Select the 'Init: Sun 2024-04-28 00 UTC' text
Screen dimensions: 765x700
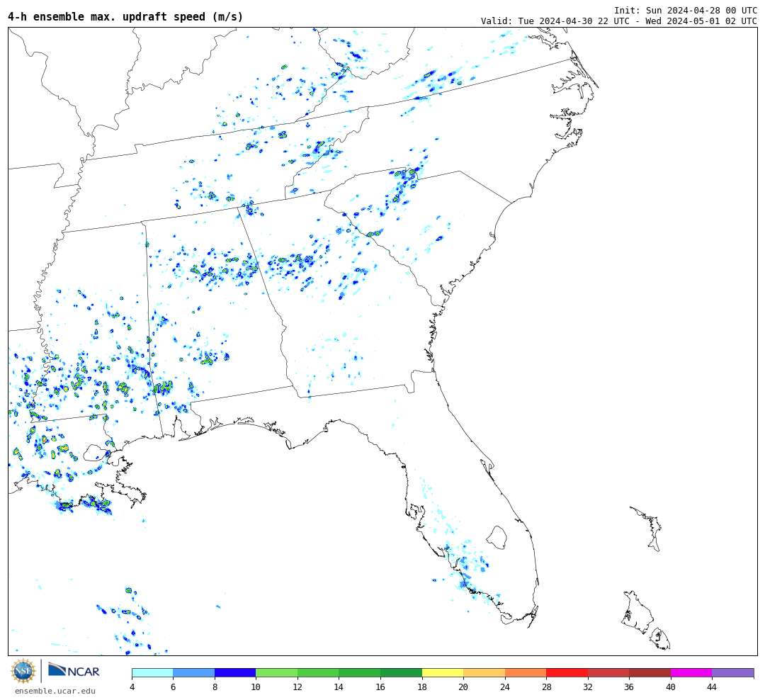pyautogui.click(x=686, y=10)
